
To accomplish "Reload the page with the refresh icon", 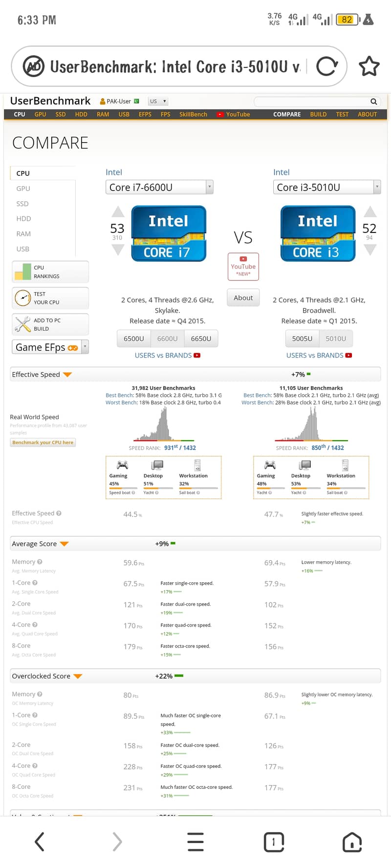I will click(x=327, y=66).
